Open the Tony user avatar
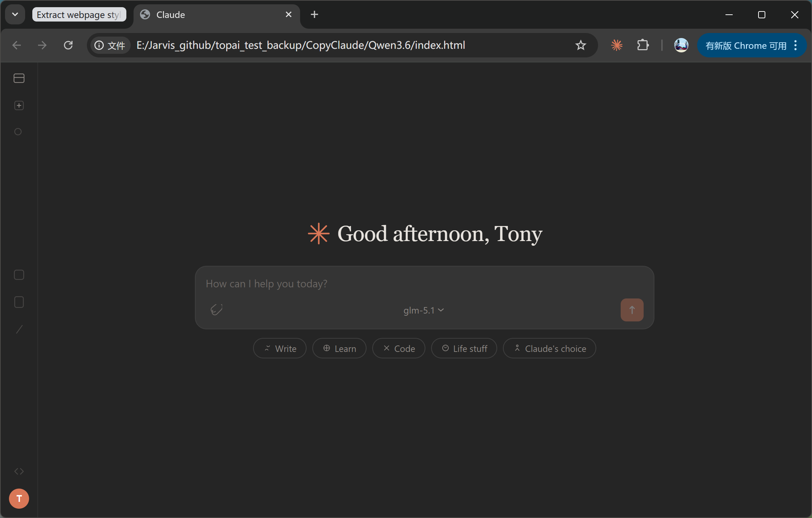Image resolution: width=812 pixels, height=518 pixels. 19,499
